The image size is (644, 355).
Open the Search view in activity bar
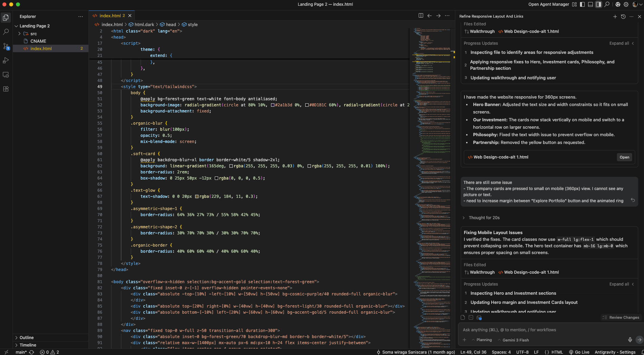(6, 32)
